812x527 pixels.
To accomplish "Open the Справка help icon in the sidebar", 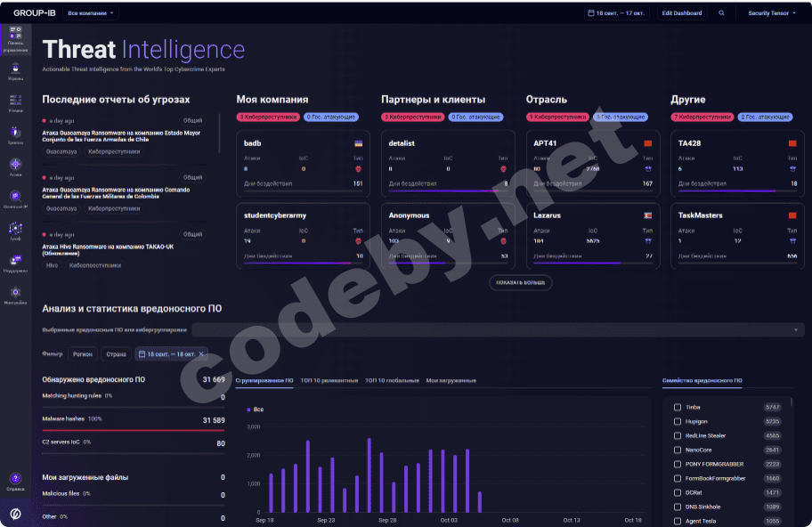I will [x=15, y=482].
